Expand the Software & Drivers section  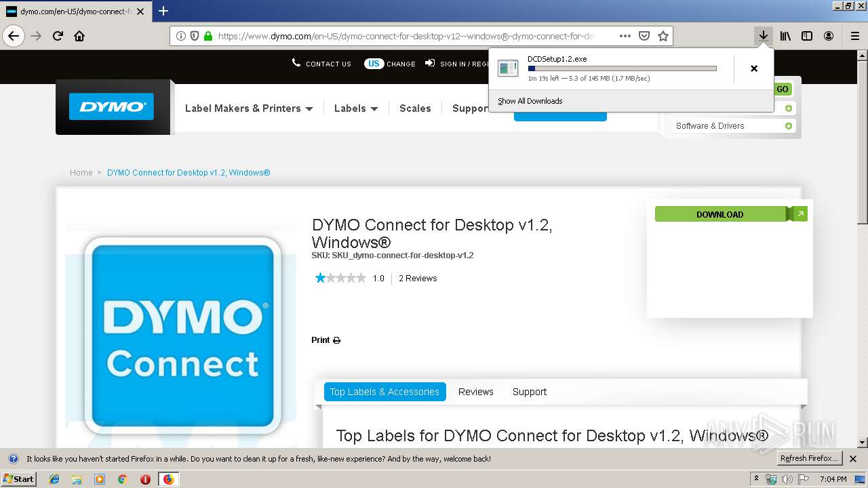pos(734,126)
